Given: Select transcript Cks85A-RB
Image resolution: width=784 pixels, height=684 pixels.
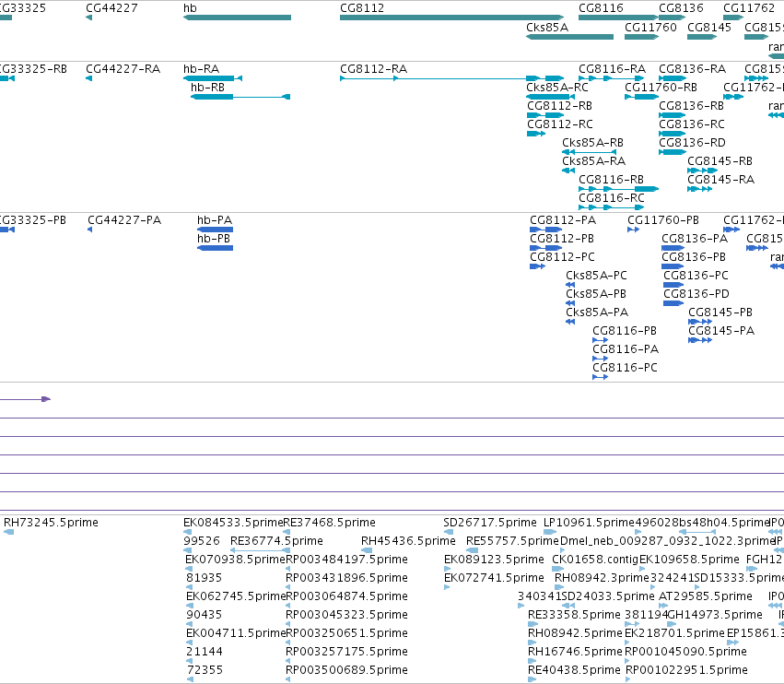Looking at the screenshot, I should coord(592,143).
